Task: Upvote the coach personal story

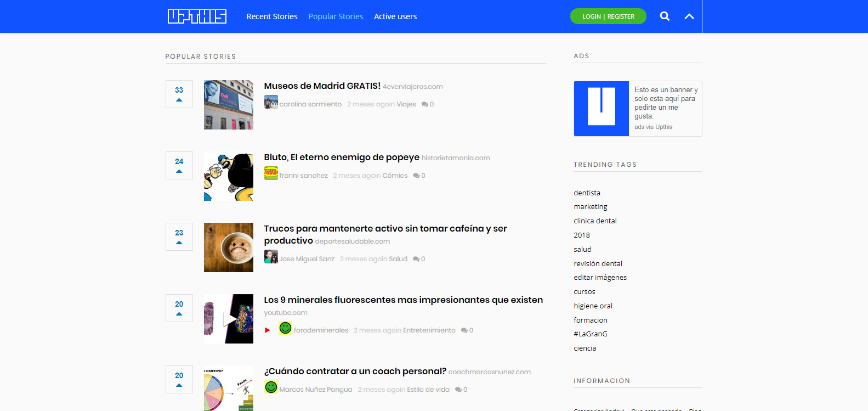Action: tap(179, 379)
